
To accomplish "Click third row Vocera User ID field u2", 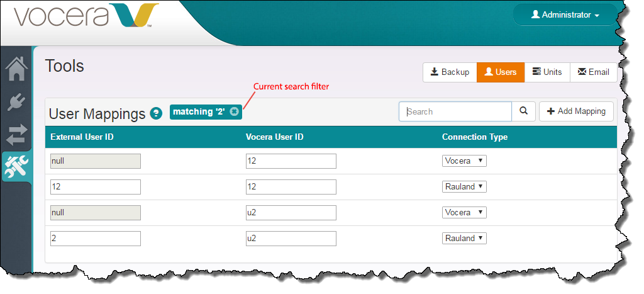I will coord(291,213).
